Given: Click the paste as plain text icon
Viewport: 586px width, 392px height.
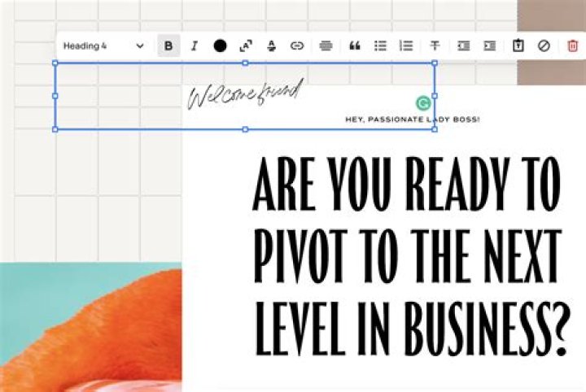Looking at the screenshot, I should [518, 46].
